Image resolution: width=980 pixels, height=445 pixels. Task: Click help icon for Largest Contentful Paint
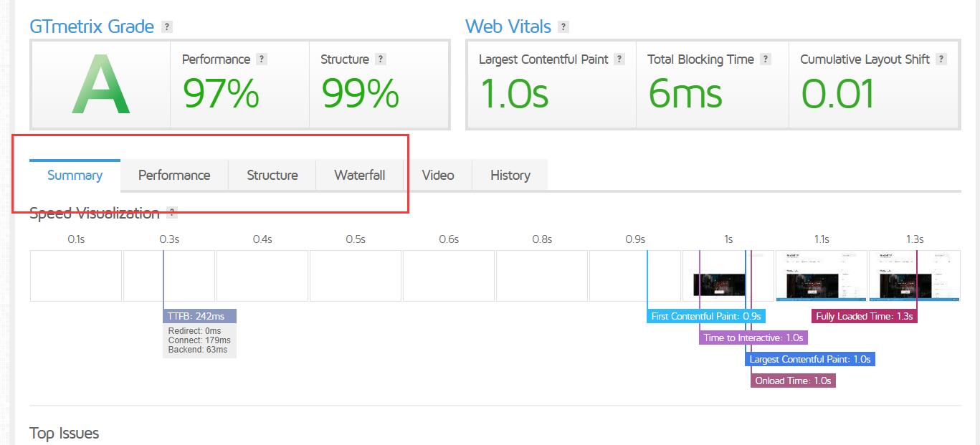[x=619, y=59]
